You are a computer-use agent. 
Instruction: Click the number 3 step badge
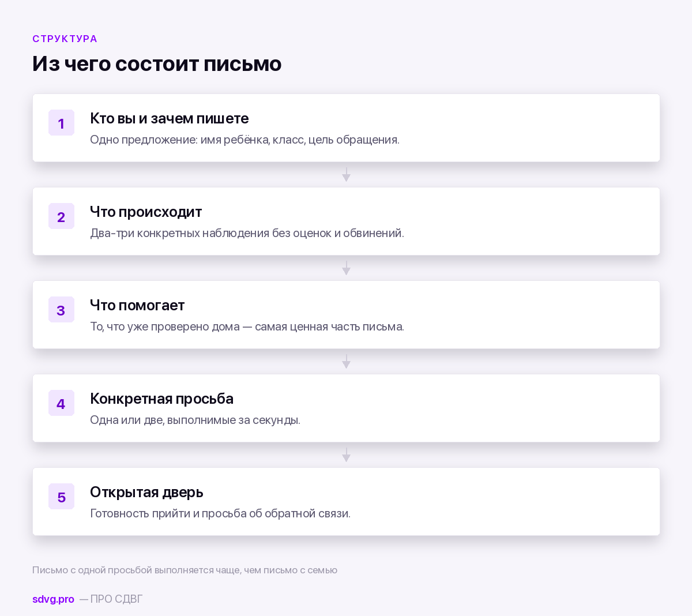[x=61, y=310]
